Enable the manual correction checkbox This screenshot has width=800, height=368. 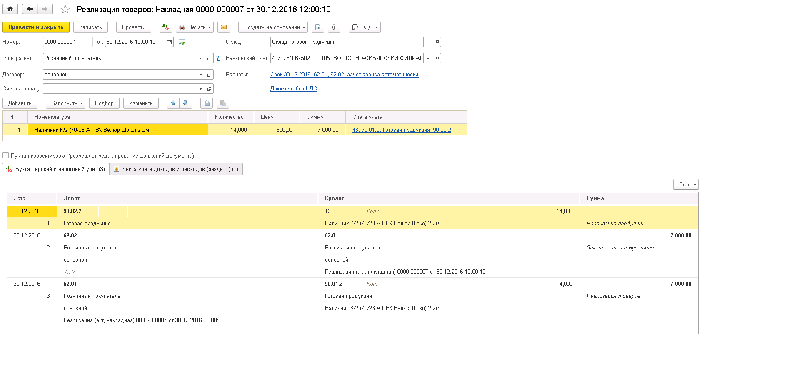pos(5,156)
